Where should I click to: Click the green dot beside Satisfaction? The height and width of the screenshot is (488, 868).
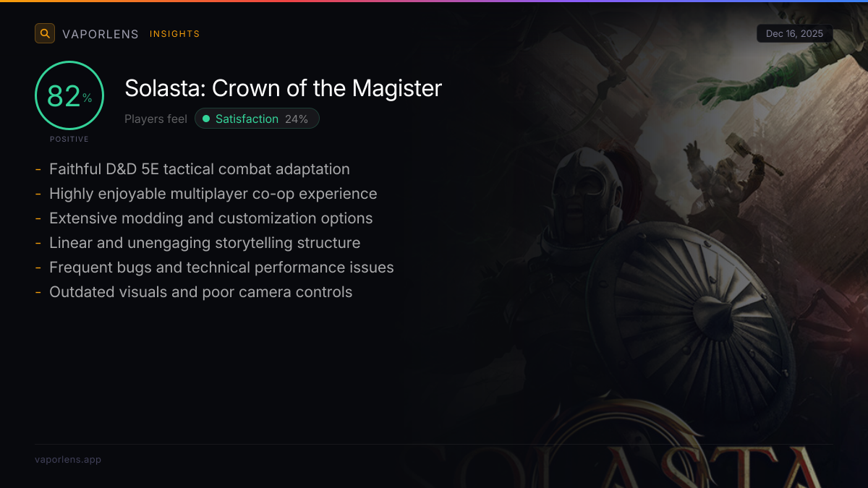coord(206,119)
